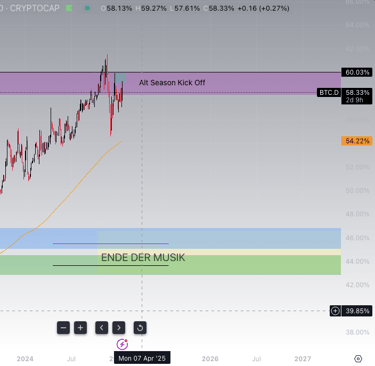
Task: Click the 2024 label on time axis
Action: (25, 359)
